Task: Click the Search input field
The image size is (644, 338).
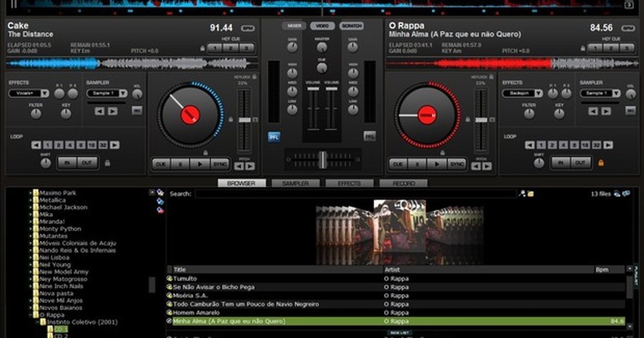Action: coord(355,194)
